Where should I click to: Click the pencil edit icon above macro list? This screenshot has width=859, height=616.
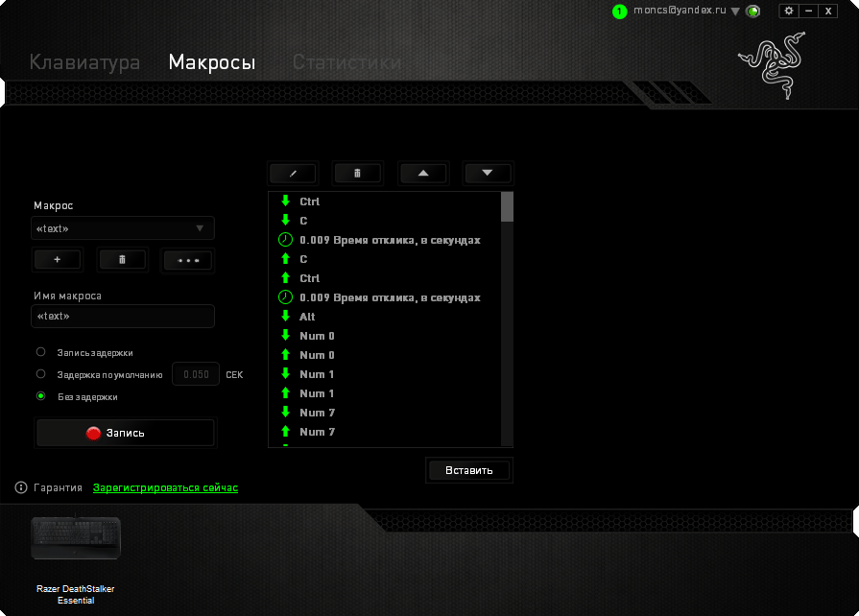point(293,174)
